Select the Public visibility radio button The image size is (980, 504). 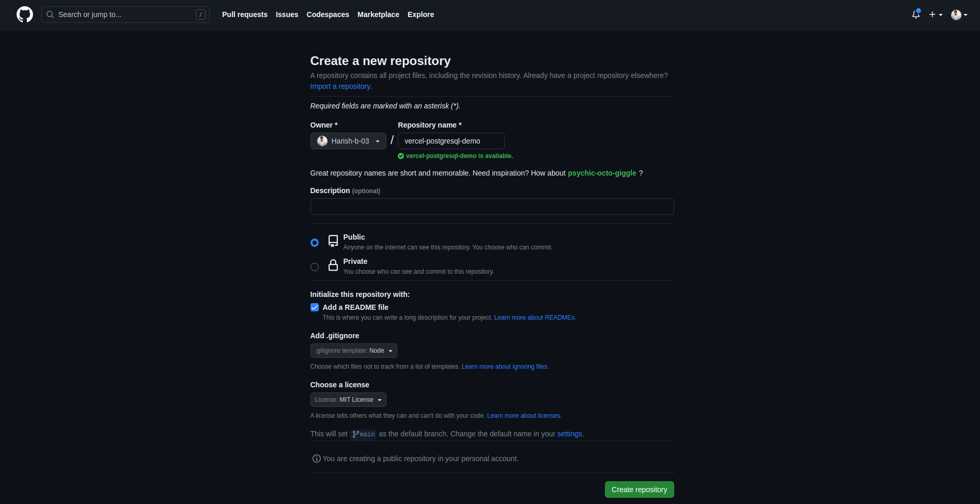tap(315, 243)
